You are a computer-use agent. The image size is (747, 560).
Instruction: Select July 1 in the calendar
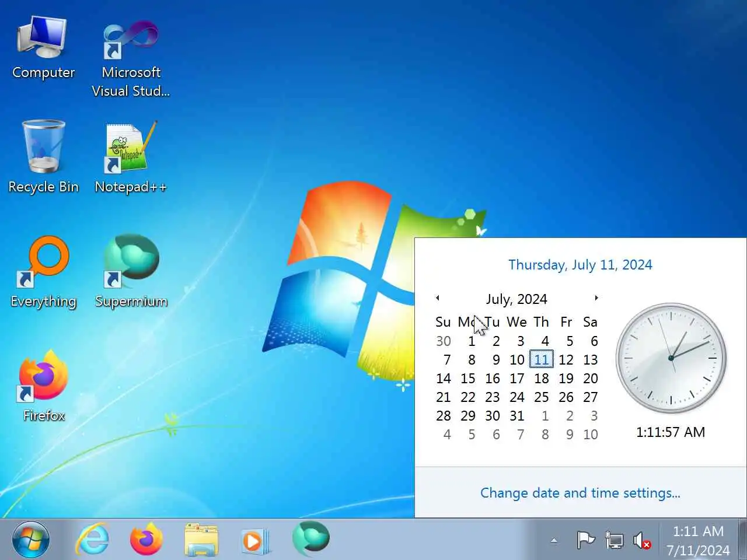(x=472, y=341)
